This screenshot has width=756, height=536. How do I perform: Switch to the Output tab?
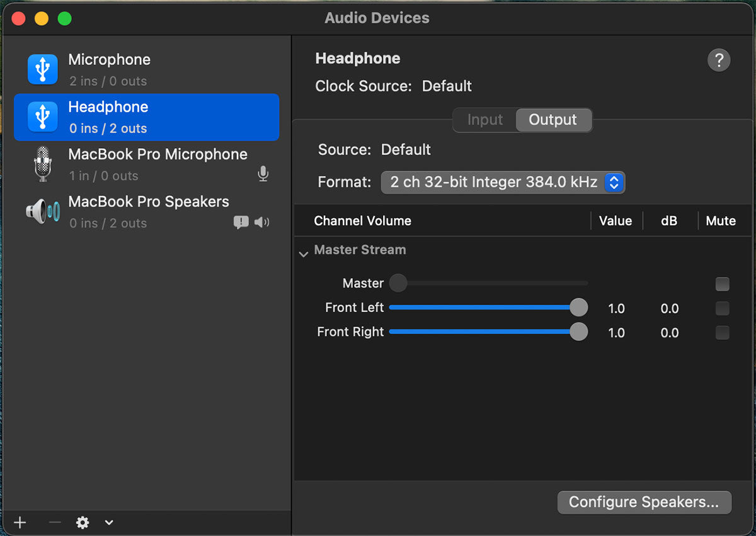click(x=553, y=120)
